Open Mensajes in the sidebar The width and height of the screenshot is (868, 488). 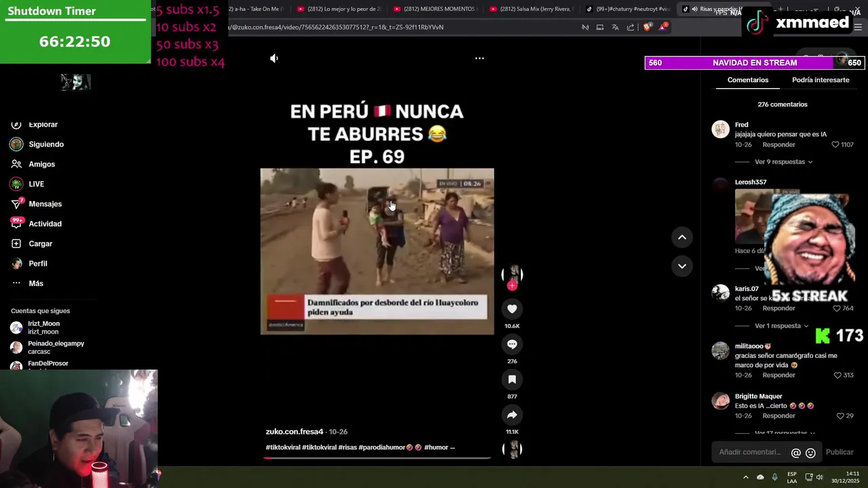point(36,204)
